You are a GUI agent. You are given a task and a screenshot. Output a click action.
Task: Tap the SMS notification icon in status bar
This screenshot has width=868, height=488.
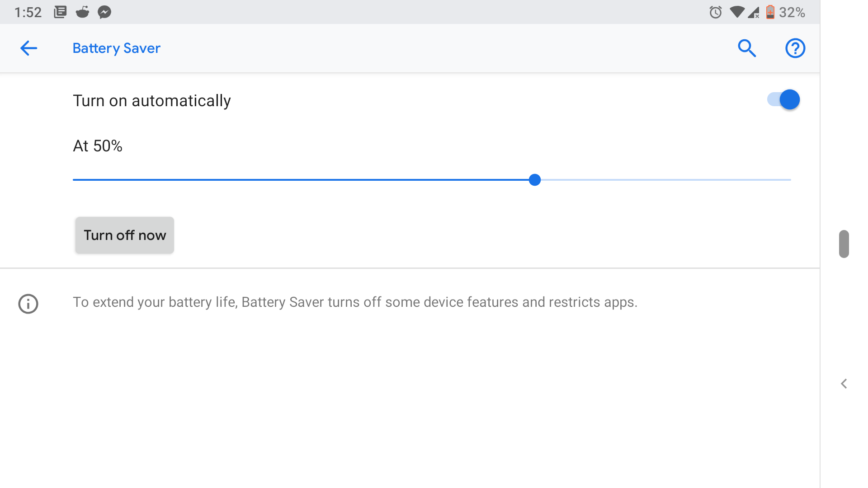(60, 12)
